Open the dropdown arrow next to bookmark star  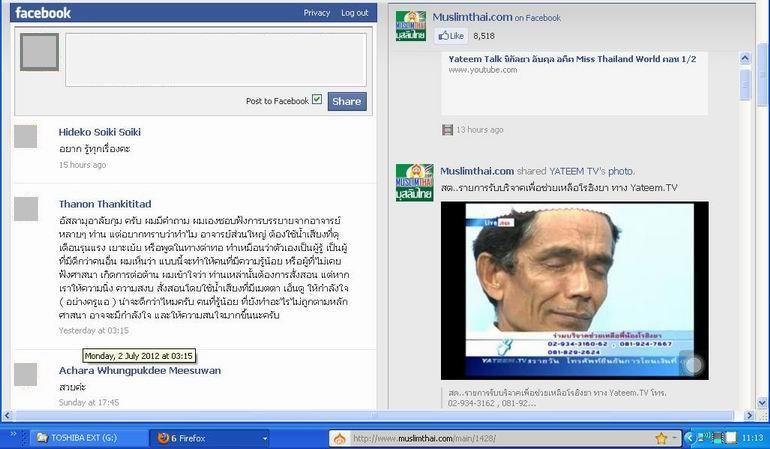tap(674, 438)
